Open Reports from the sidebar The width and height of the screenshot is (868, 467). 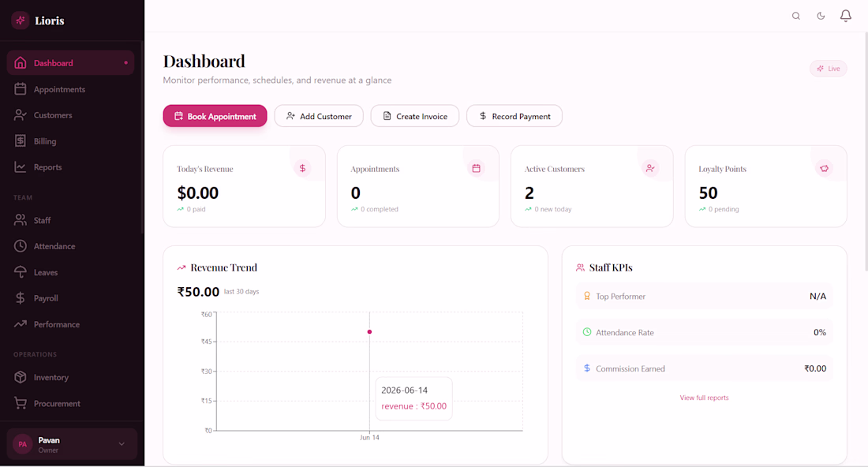[x=71, y=167]
